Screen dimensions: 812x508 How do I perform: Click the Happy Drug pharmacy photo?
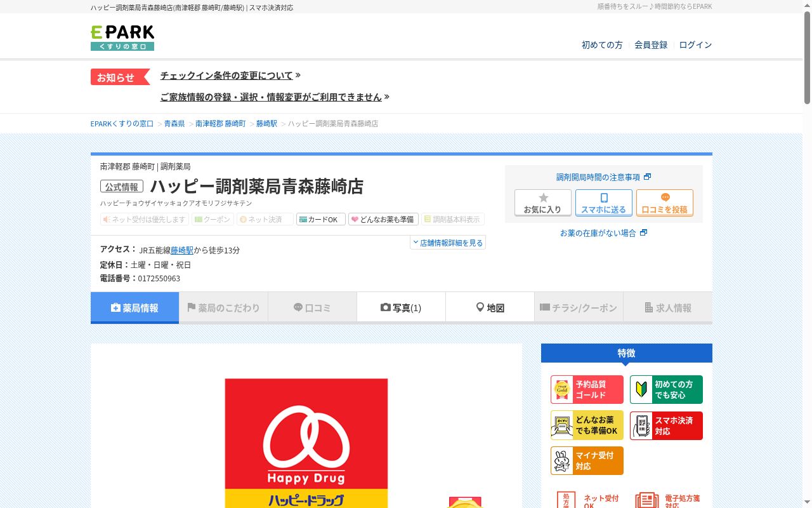(x=306, y=443)
